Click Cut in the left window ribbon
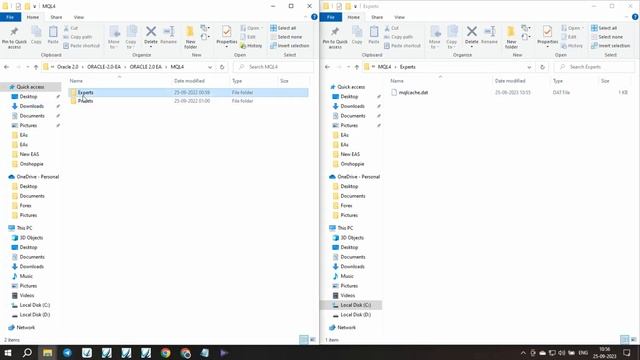Screen dimensions: 640x360 click(71, 28)
